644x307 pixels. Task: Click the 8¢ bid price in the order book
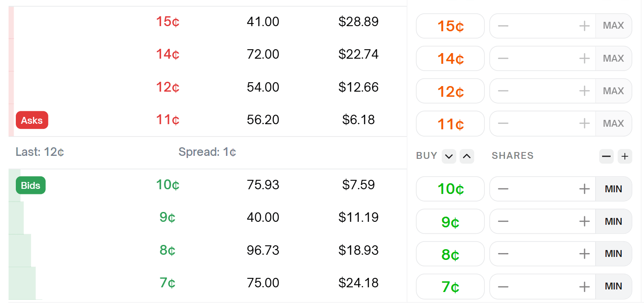pyautogui.click(x=168, y=250)
